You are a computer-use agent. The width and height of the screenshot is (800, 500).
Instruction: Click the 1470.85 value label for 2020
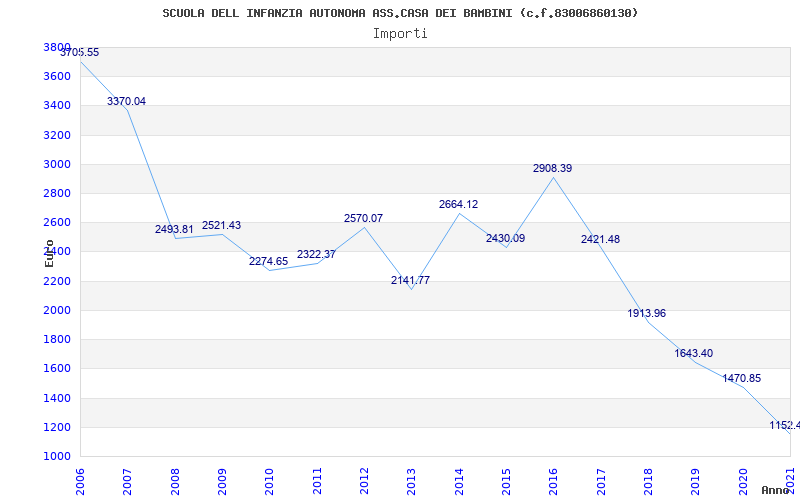click(x=742, y=379)
